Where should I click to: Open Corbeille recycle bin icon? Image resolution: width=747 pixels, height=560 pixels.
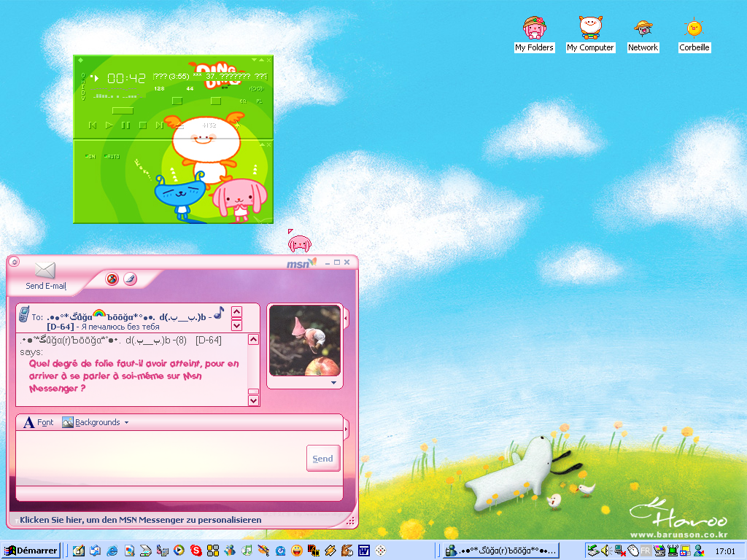(694, 34)
